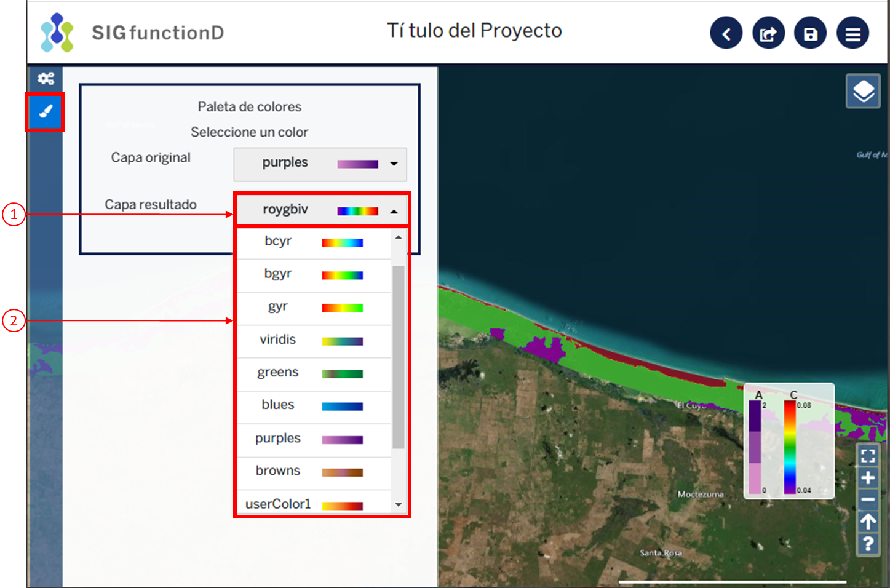Open the map layers switcher icon
890x588 pixels.
pyautogui.click(x=863, y=92)
